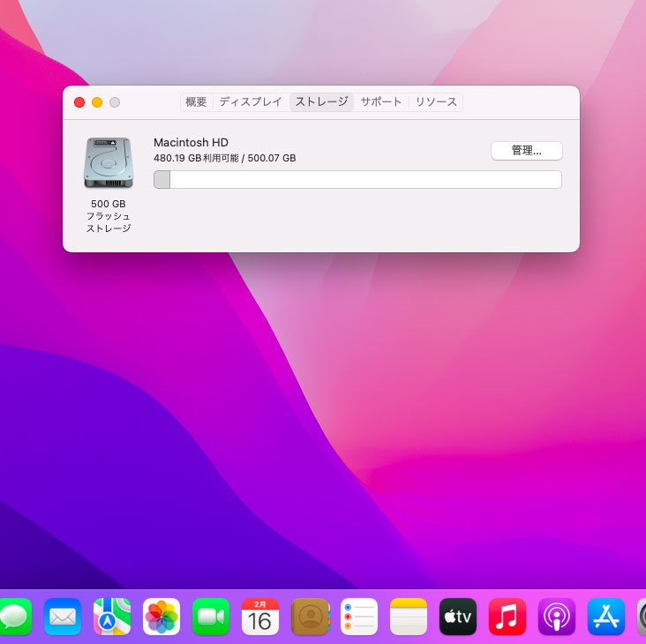Switch to the ディスプレイ tab
Image resolution: width=646 pixels, height=644 pixels.
pos(251,101)
